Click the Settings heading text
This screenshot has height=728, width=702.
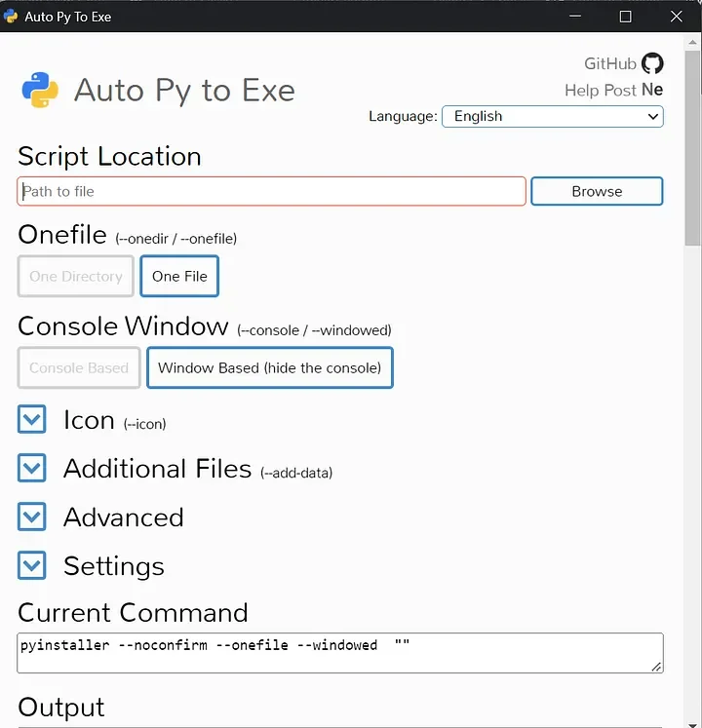click(114, 566)
